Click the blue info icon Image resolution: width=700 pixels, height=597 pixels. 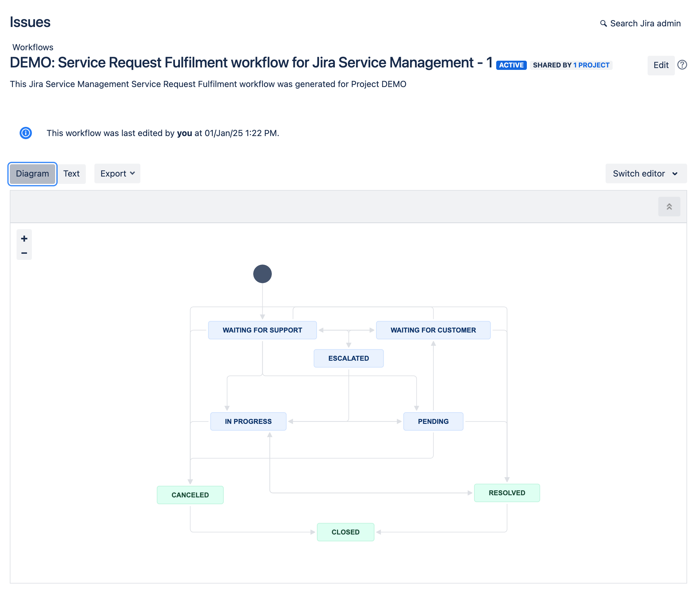[26, 133]
